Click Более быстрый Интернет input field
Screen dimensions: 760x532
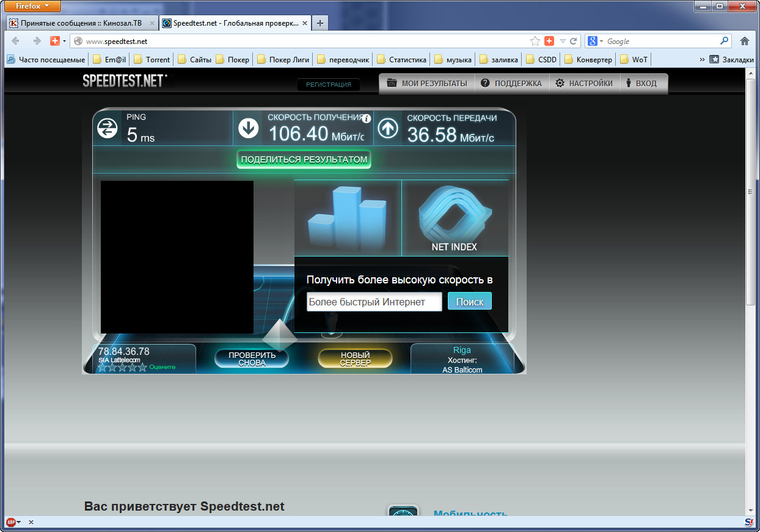coord(374,302)
